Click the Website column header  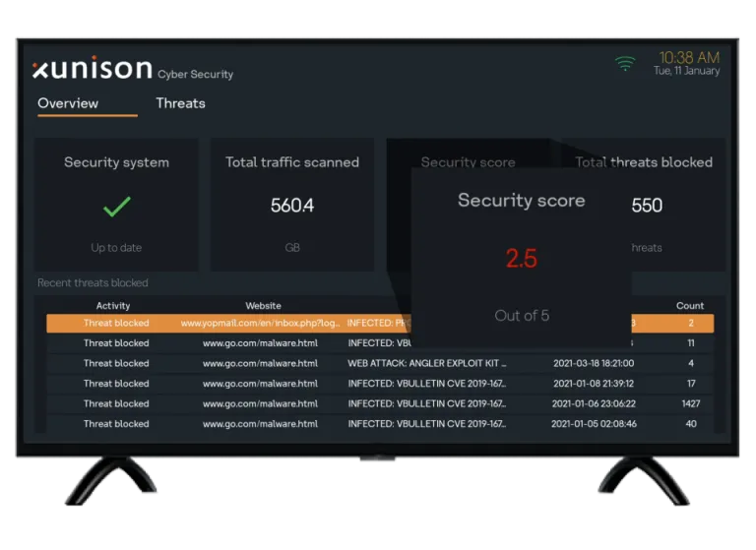click(263, 306)
